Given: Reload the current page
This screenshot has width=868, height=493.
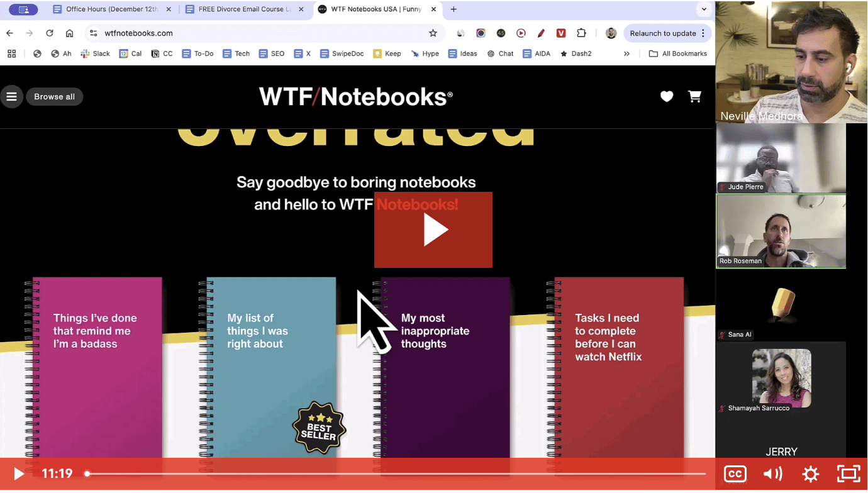Looking at the screenshot, I should click(x=50, y=33).
